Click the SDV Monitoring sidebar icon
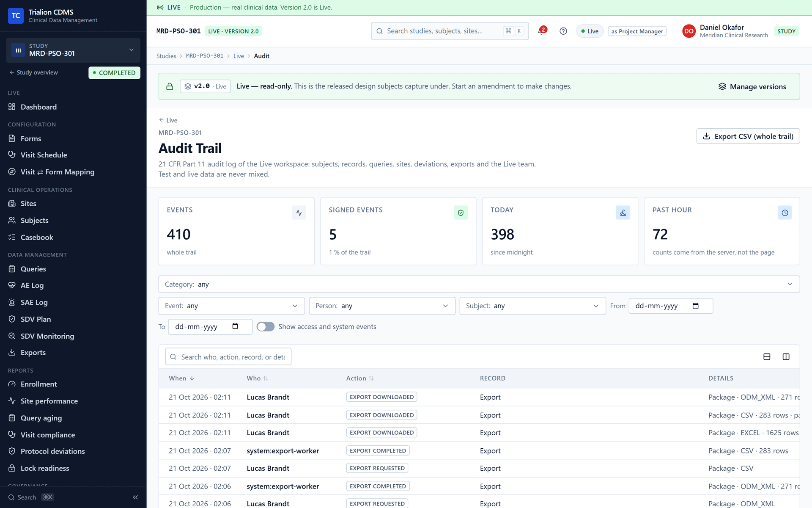Viewport: 812px width, 508px height. coord(12,336)
